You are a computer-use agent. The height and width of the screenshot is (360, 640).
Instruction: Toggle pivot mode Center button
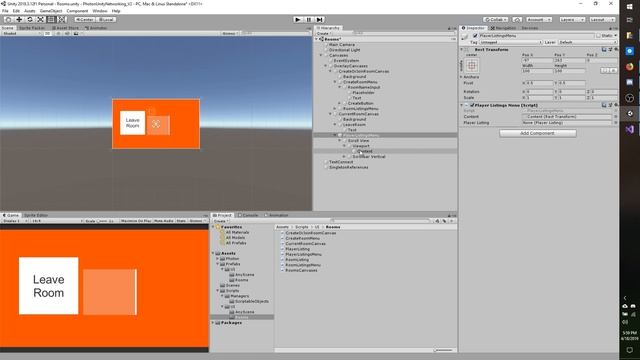[x=85, y=20]
